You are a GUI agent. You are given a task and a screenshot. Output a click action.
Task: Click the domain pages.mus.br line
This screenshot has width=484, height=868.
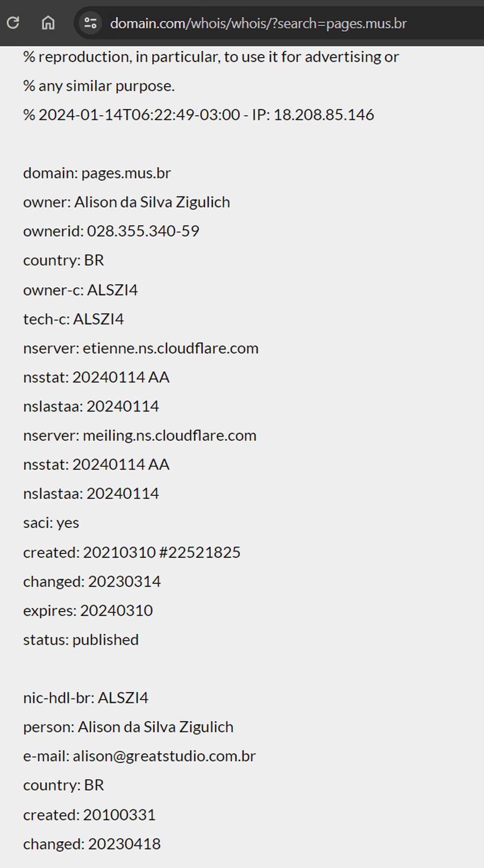pyautogui.click(x=97, y=173)
